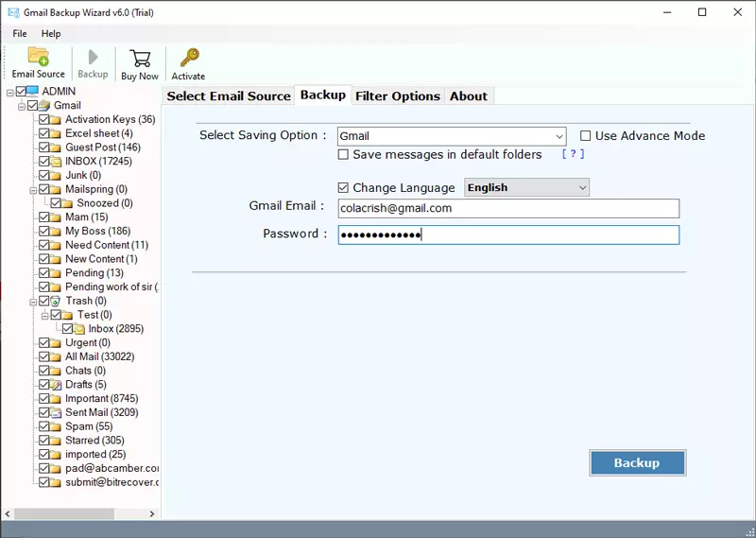Click the Gmail mailbox folder icon
Image resolution: width=756 pixels, height=538 pixels.
coord(44,105)
